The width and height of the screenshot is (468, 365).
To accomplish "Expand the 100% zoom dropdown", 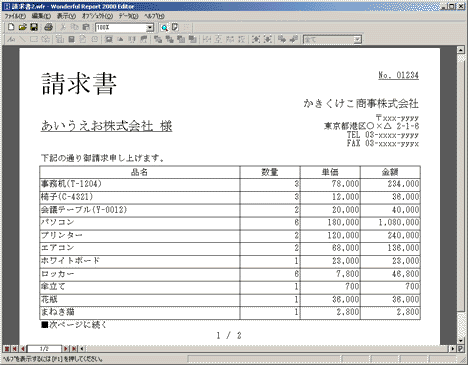I will tap(150, 28).
